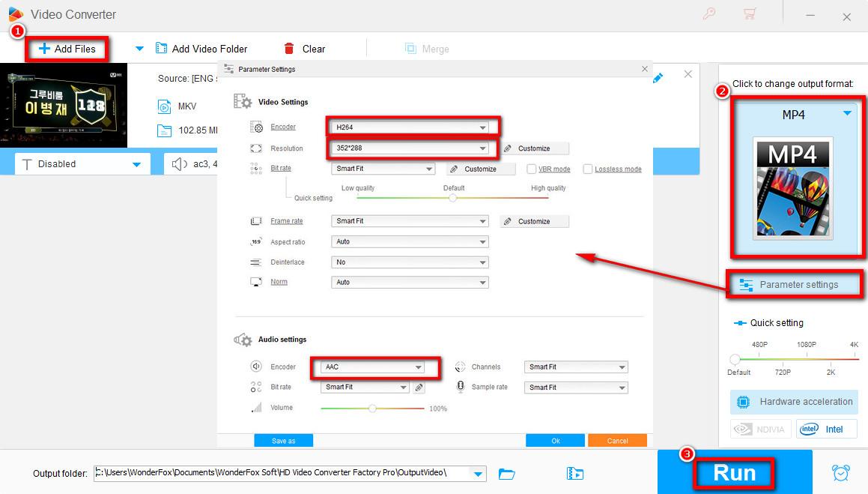Click the audio track speaker icon
Image resolution: width=868 pixels, height=494 pixels.
(x=179, y=164)
